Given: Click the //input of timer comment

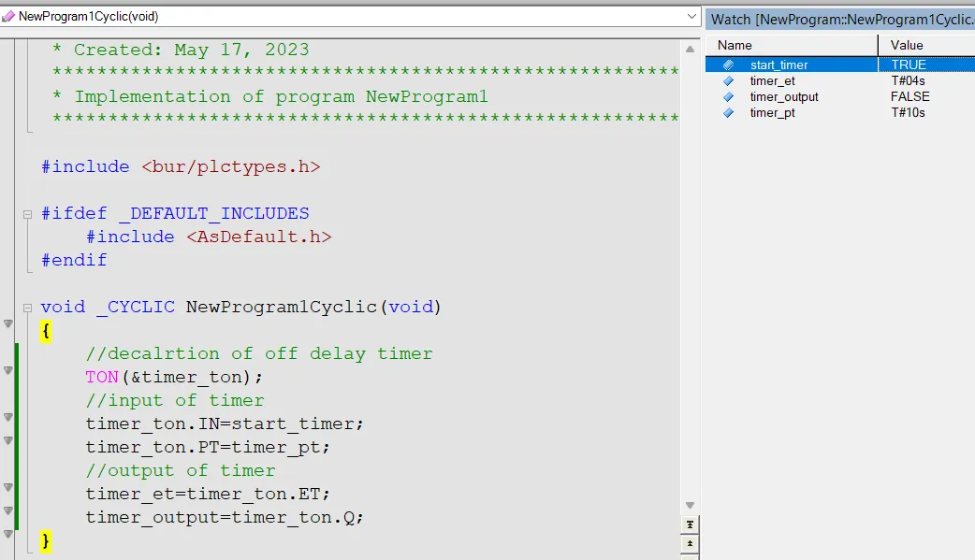Looking at the screenshot, I should tap(175, 401).
